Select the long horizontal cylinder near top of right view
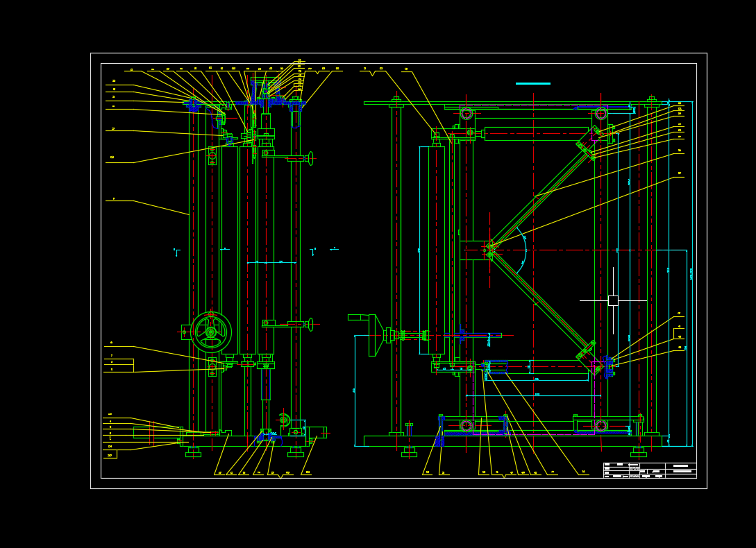 536,134
